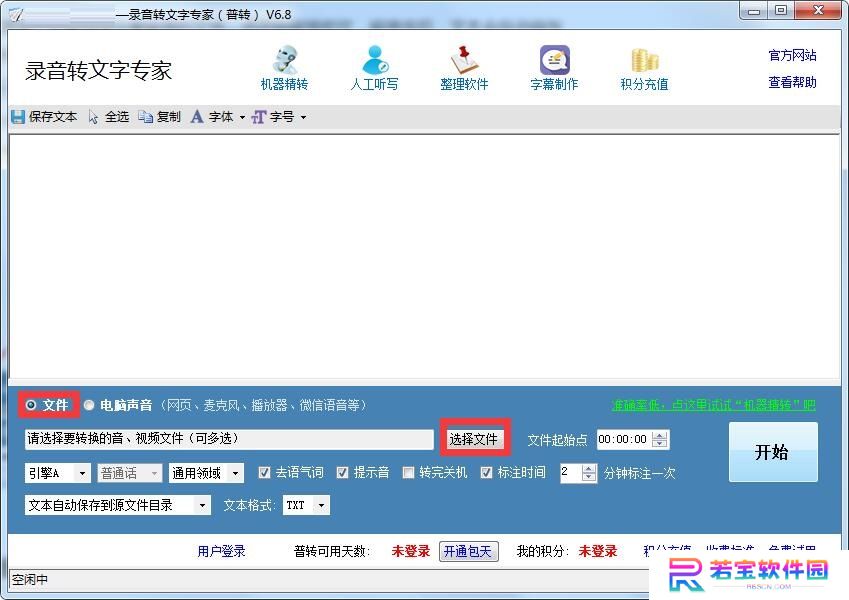Select the 文件 radio button
The width and height of the screenshot is (849, 600).
point(31,405)
